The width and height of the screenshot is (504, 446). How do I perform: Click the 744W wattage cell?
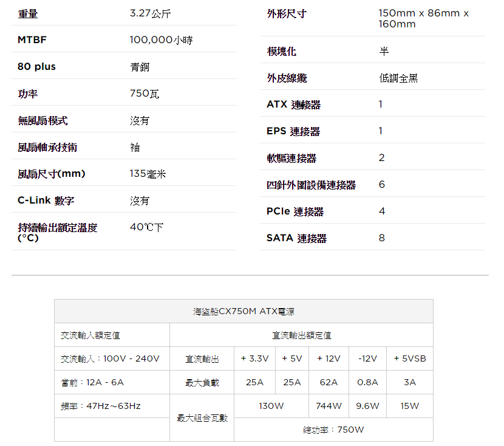(329, 405)
